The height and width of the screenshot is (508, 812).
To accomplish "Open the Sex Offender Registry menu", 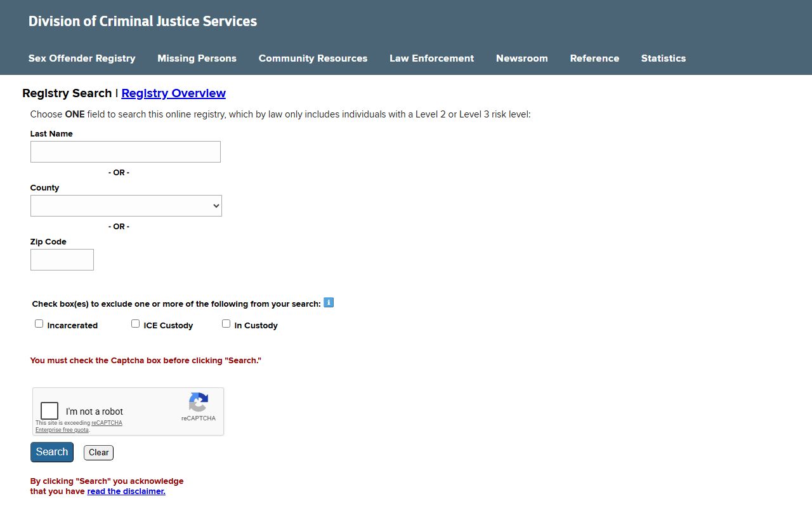I will click(82, 58).
